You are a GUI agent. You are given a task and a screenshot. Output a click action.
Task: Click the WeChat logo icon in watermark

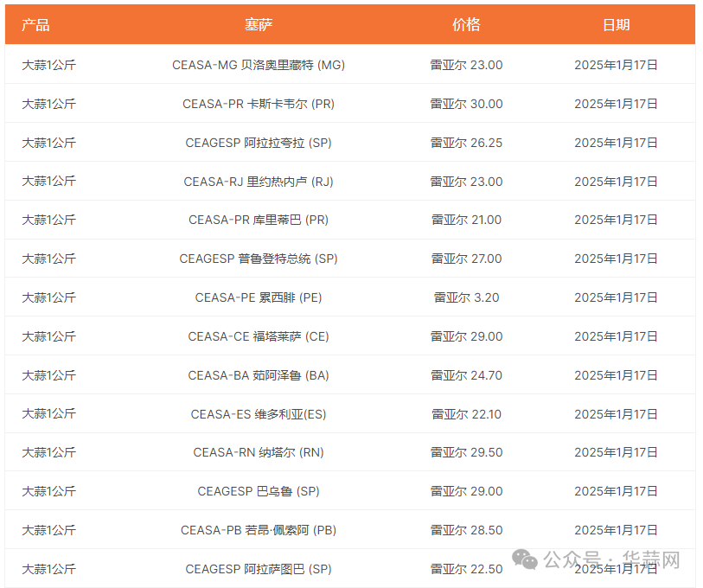click(525, 559)
